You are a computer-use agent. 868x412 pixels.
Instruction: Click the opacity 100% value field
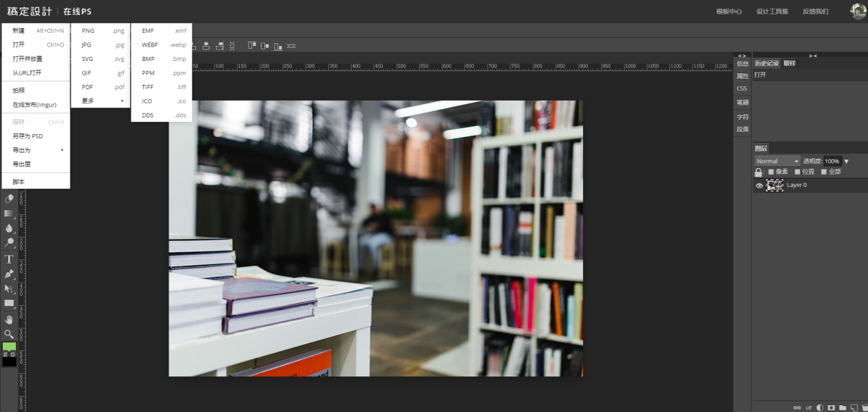[x=832, y=161]
